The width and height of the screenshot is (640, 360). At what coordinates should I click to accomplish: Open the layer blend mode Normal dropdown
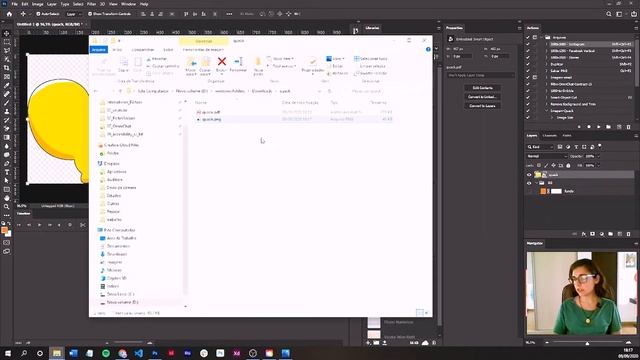(x=547, y=156)
